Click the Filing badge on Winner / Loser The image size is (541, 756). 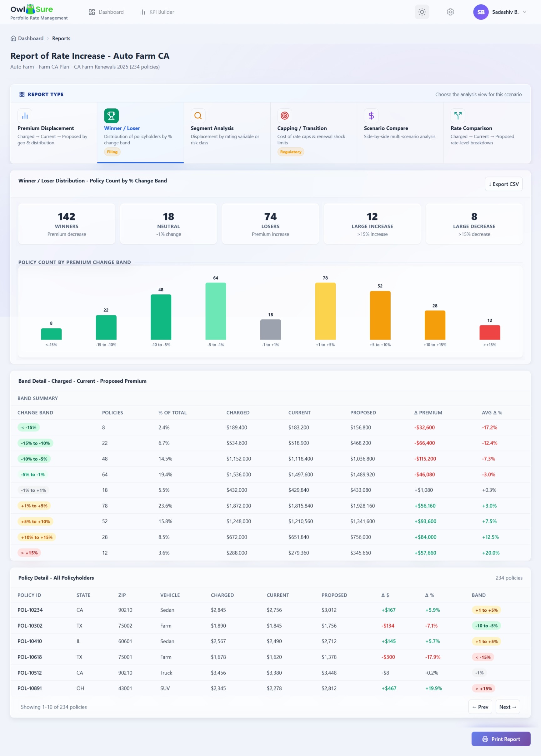pos(112,152)
